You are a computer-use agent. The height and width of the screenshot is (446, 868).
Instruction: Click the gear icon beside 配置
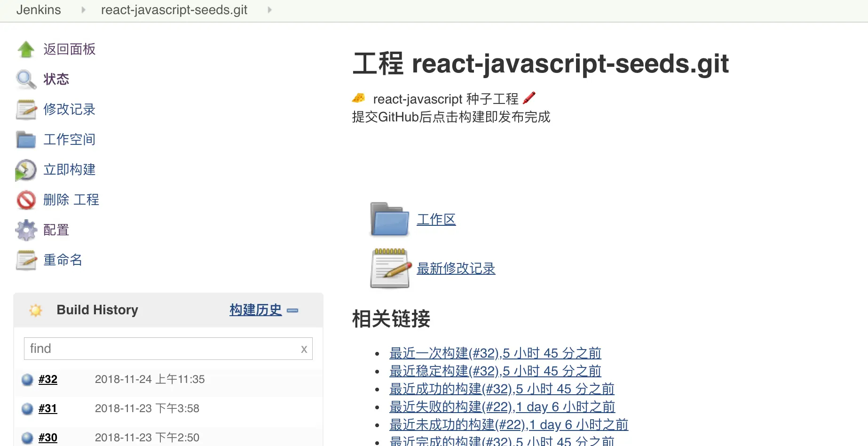26,230
